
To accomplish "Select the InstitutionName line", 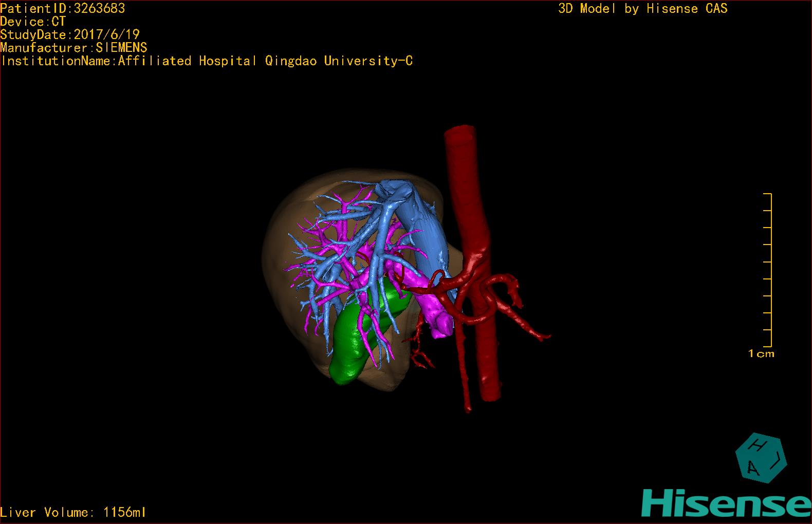I will (207, 61).
